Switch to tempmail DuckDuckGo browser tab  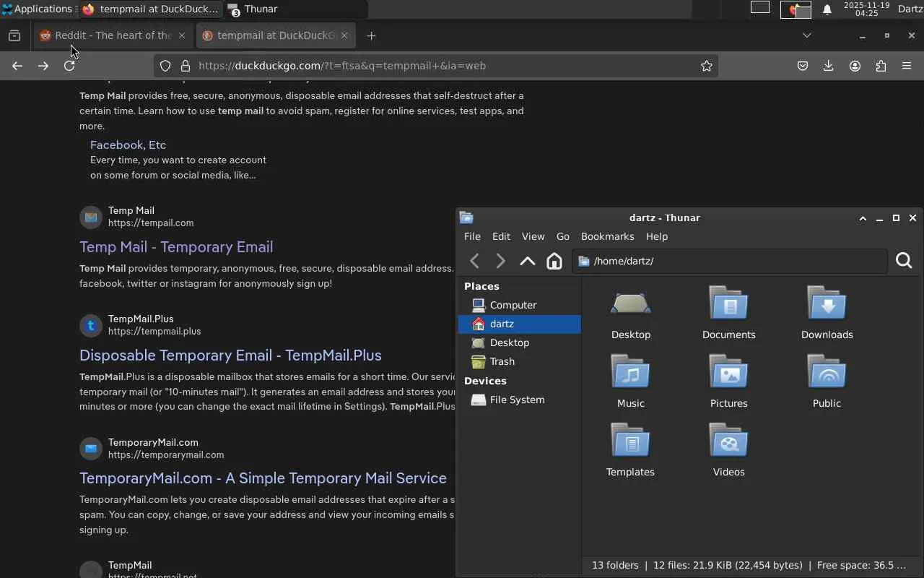point(275,35)
